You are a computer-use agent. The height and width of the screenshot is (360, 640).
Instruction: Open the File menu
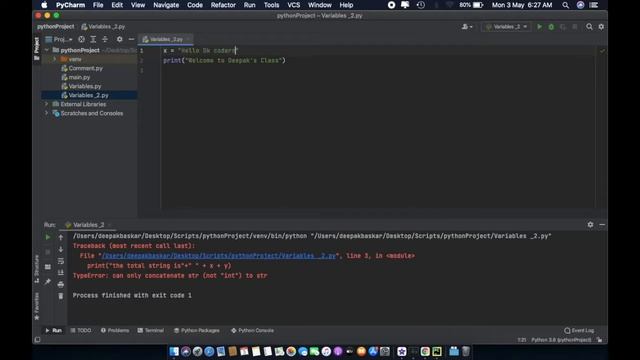click(98, 5)
